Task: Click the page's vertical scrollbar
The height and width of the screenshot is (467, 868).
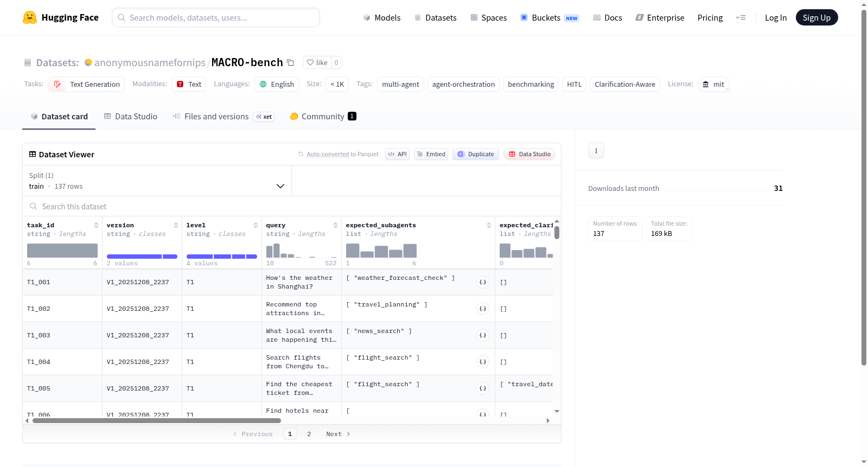Action: [864, 187]
